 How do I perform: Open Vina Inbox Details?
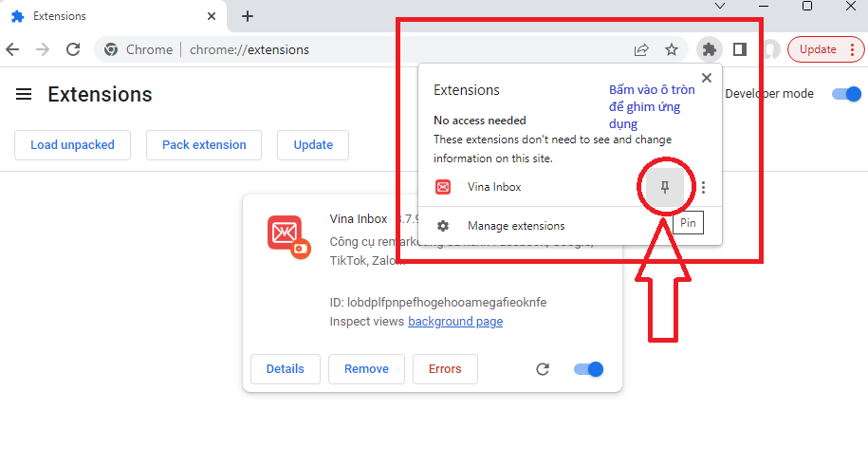(286, 369)
